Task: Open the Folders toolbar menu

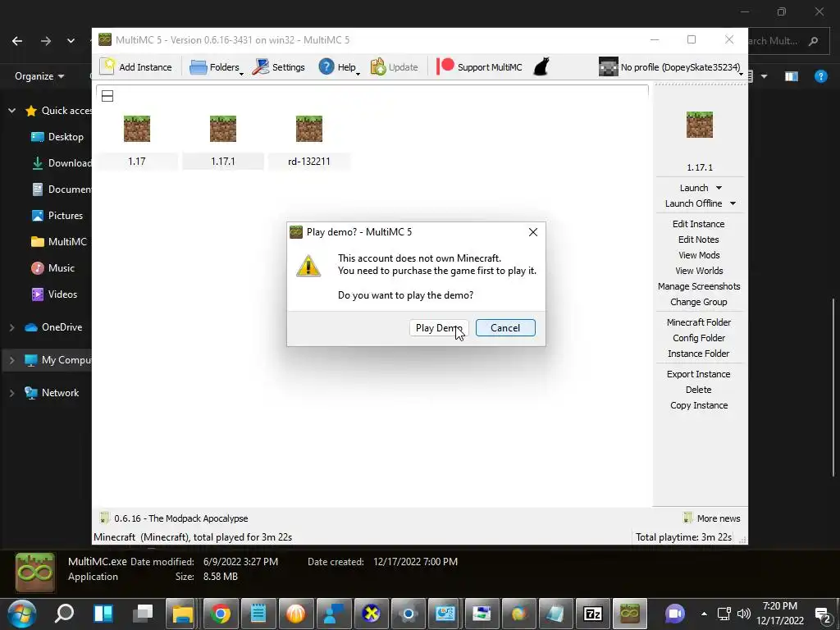Action: tap(216, 67)
